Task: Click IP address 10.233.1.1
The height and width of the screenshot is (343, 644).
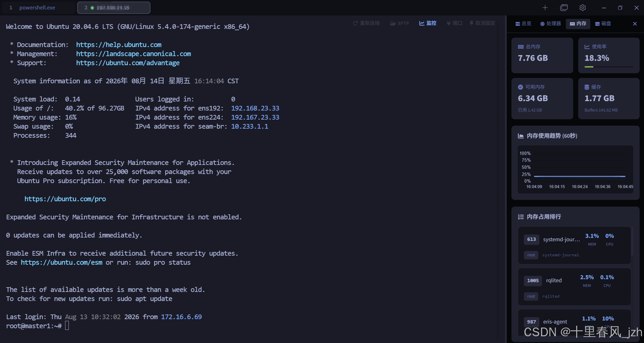Action: 250,126
